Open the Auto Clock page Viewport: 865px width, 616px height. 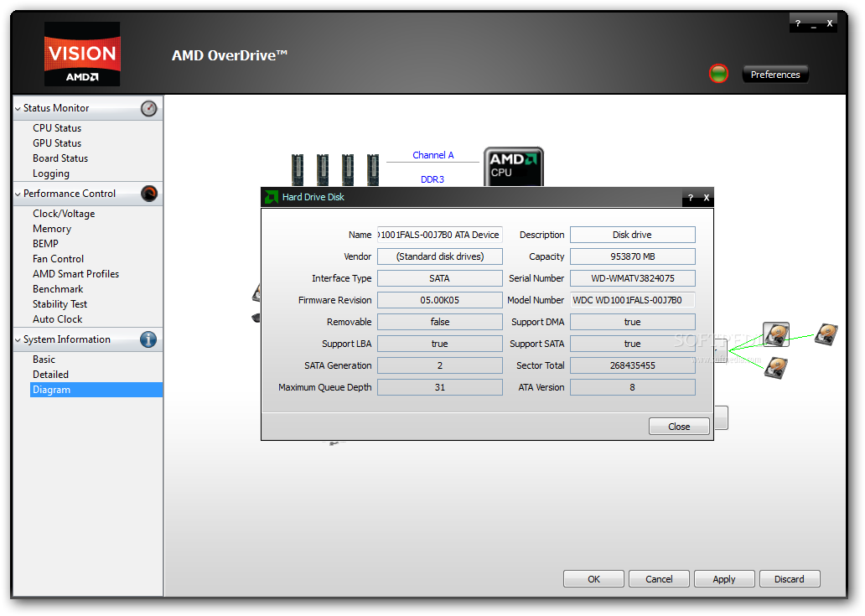pos(57,319)
